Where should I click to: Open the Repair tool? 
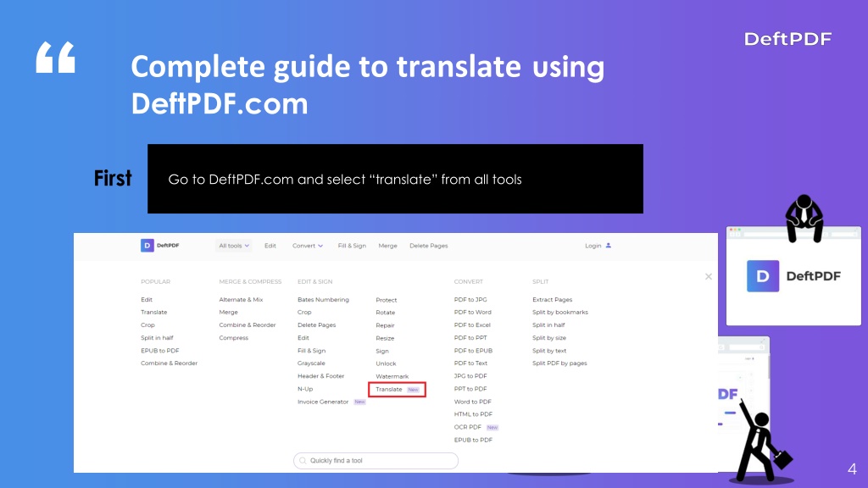pyautogui.click(x=386, y=325)
